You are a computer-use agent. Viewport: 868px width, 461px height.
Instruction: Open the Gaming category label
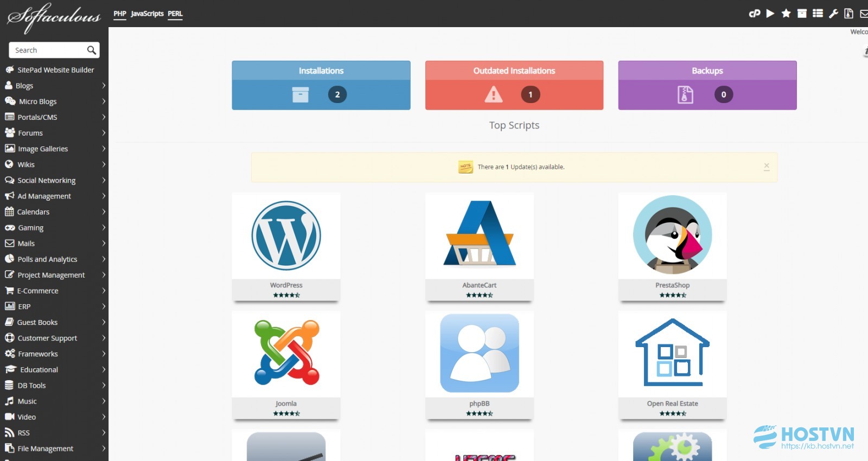click(31, 228)
